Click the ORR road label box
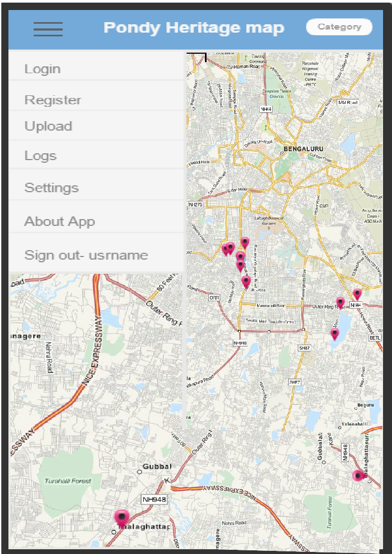The image size is (392, 554). coord(214,298)
